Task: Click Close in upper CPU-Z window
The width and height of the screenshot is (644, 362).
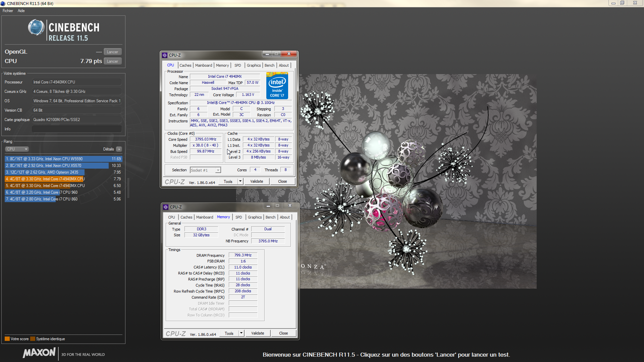Action: [282, 181]
